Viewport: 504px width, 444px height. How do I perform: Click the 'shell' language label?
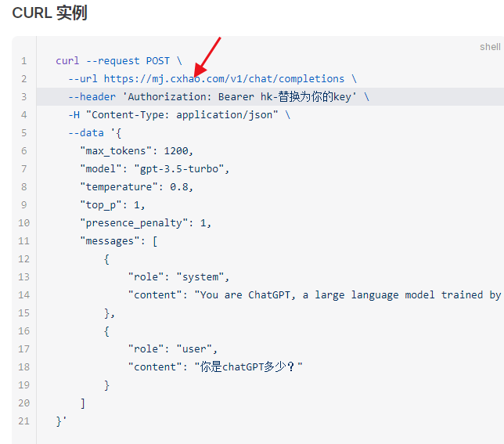[x=490, y=47]
